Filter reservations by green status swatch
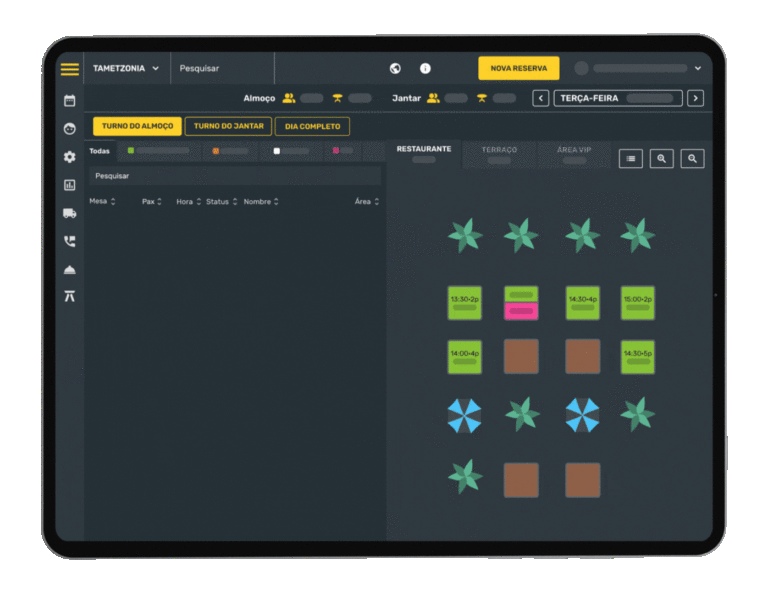 tap(131, 150)
